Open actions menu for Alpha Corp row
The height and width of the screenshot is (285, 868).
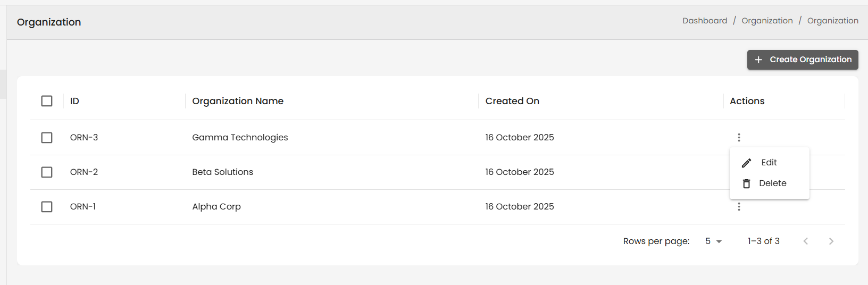tap(739, 207)
